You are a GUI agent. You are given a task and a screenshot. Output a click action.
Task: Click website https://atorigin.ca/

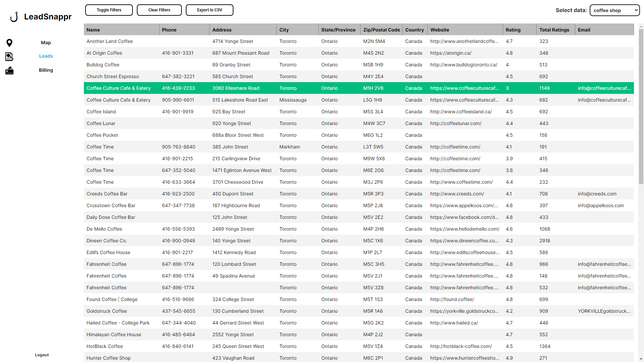(451, 53)
